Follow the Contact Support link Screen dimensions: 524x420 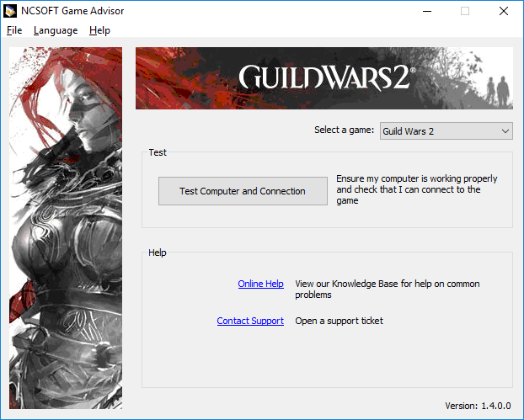coord(250,321)
